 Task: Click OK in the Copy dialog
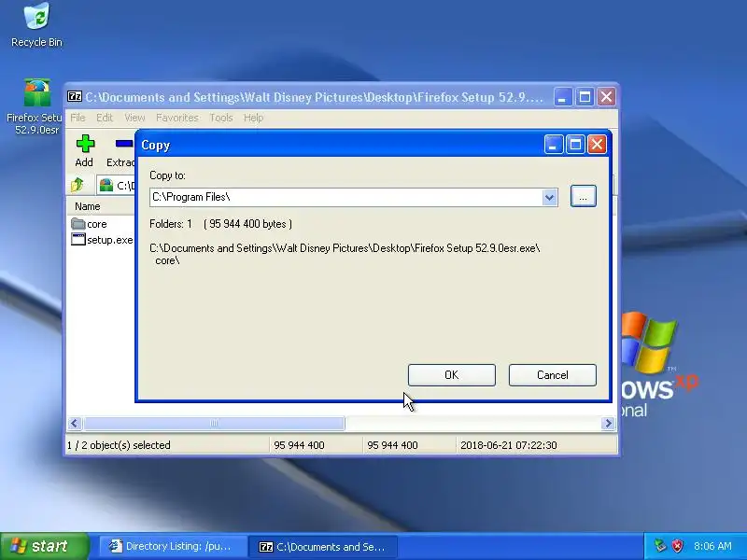[452, 375]
